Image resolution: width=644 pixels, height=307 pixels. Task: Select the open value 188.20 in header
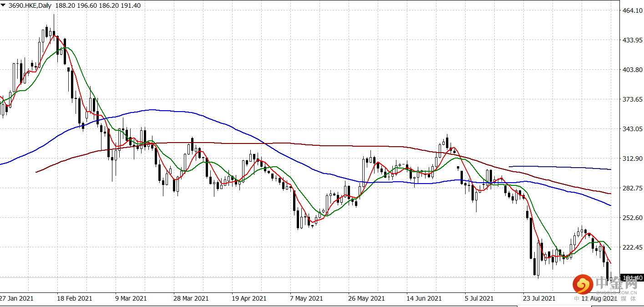tap(64, 5)
